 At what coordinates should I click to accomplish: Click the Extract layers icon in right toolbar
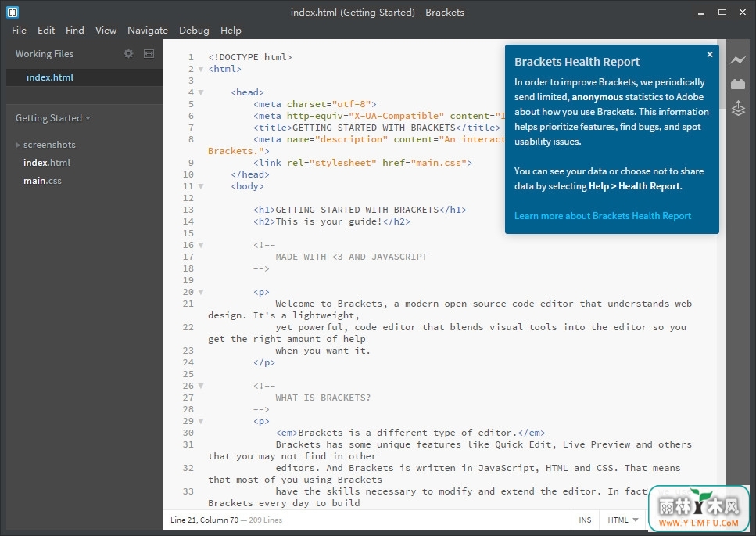pyautogui.click(x=738, y=107)
